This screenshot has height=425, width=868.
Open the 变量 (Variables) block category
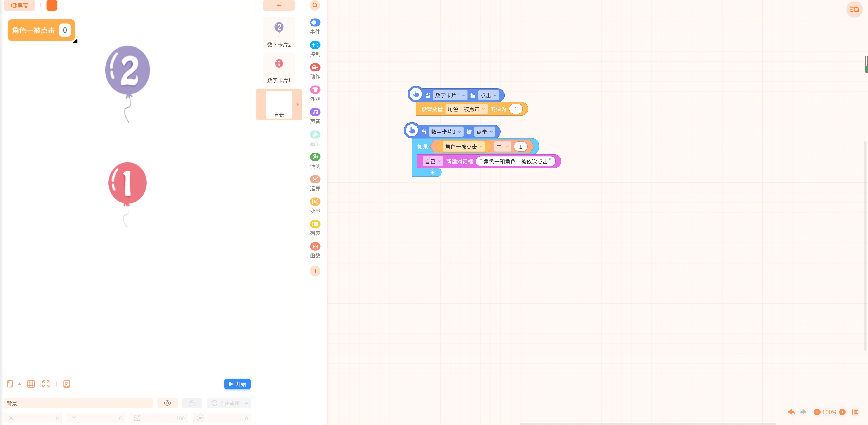[x=315, y=205]
